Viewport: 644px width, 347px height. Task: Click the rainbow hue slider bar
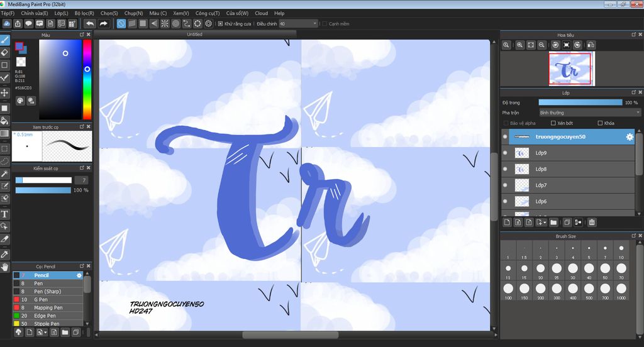(x=87, y=79)
